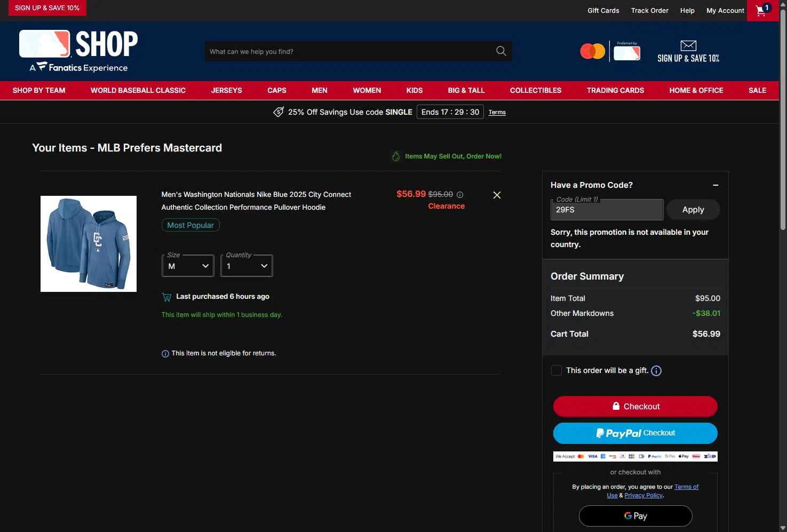Collapse the promo code section minus icon
Screen dimensions: 787x532
click(x=716, y=185)
